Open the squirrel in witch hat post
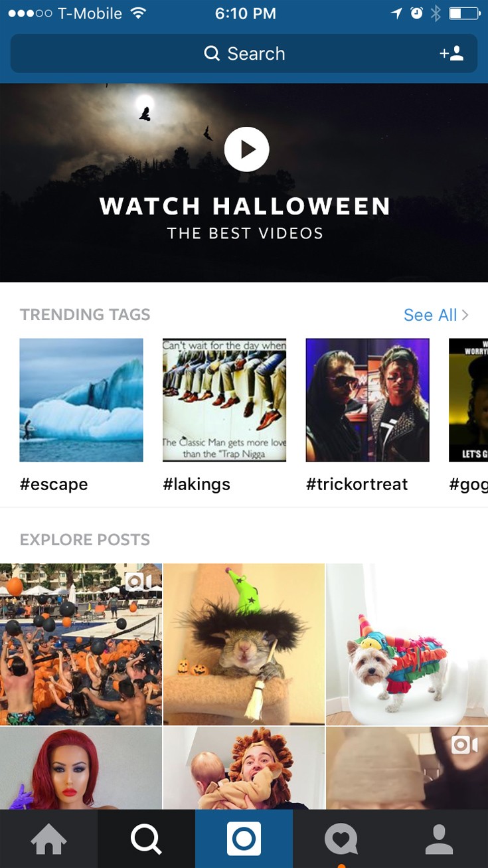 click(244, 644)
